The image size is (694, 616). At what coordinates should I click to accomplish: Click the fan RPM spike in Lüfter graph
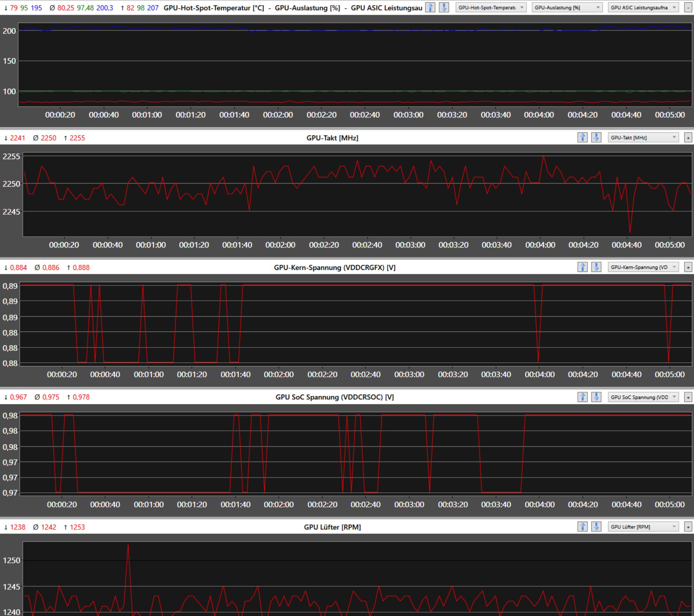pos(128,545)
